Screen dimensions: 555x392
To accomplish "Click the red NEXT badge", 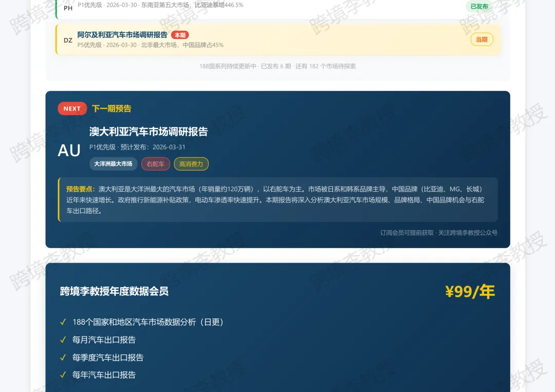I will [72, 108].
